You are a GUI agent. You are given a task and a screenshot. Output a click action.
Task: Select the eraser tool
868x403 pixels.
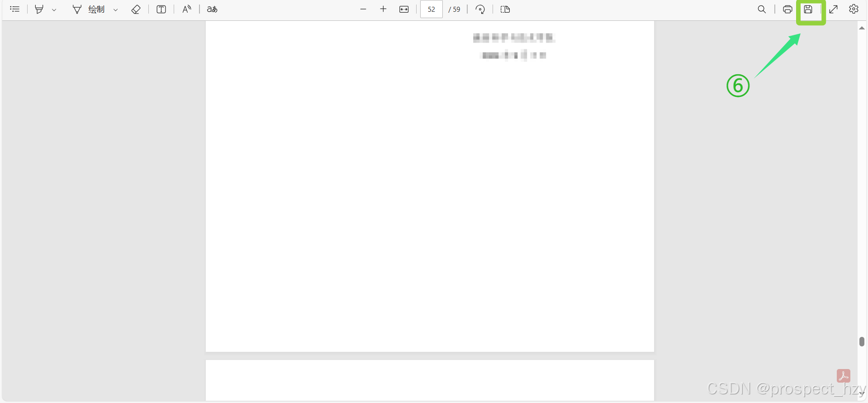pos(136,9)
